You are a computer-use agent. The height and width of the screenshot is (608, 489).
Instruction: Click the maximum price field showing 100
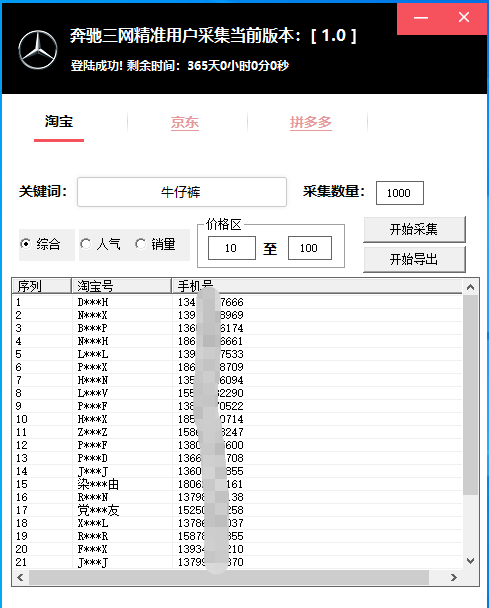(309, 248)
